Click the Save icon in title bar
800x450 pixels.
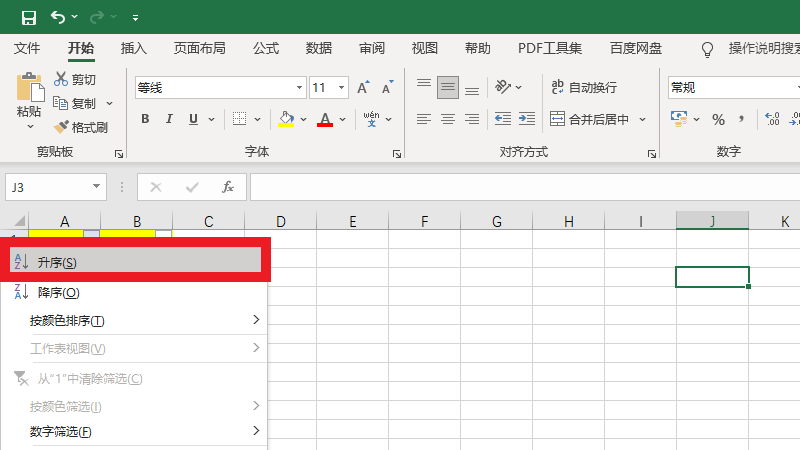(x=28, y=17)
